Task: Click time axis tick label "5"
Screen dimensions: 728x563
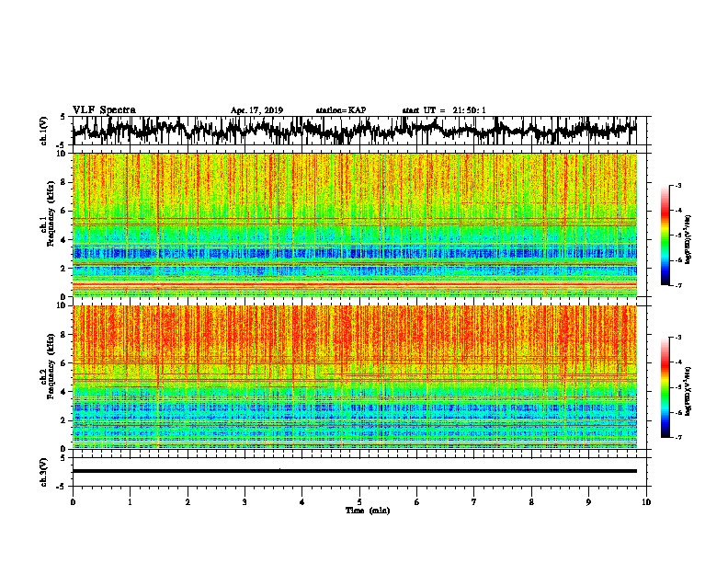Action: 359,502
